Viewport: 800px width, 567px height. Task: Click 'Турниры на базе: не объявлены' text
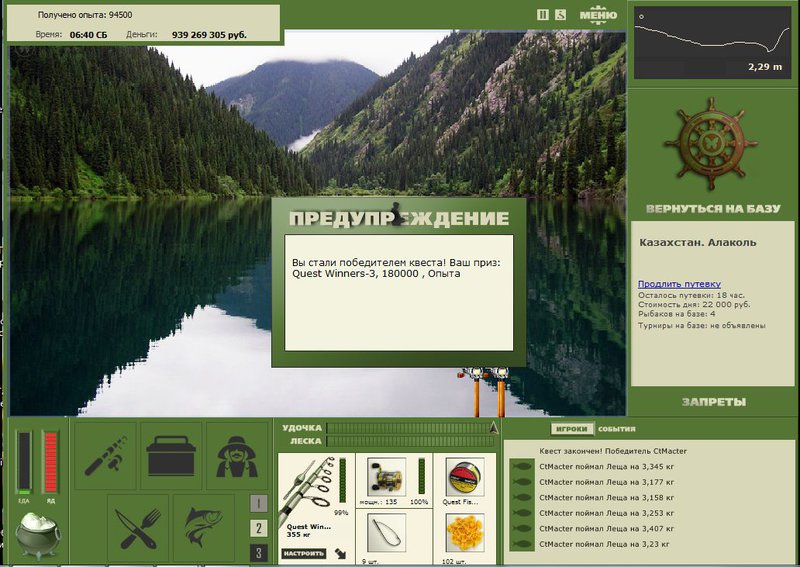click(702, 325)
